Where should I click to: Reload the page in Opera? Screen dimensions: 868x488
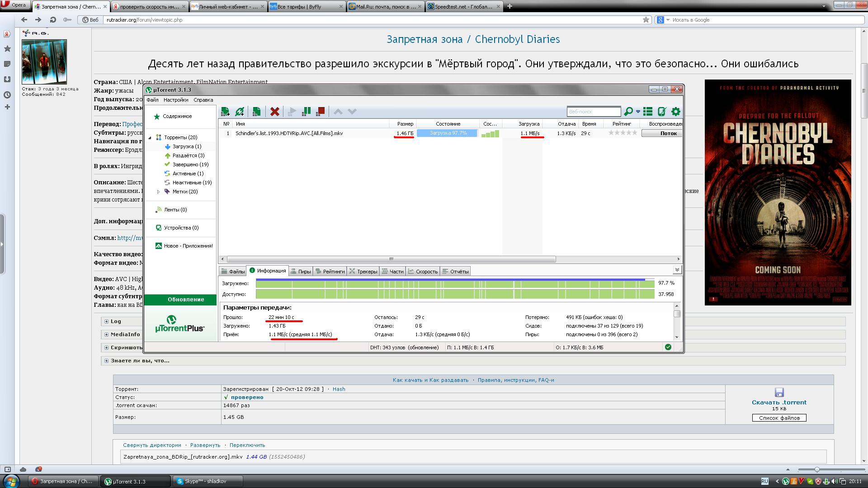(x=53, y=20)
